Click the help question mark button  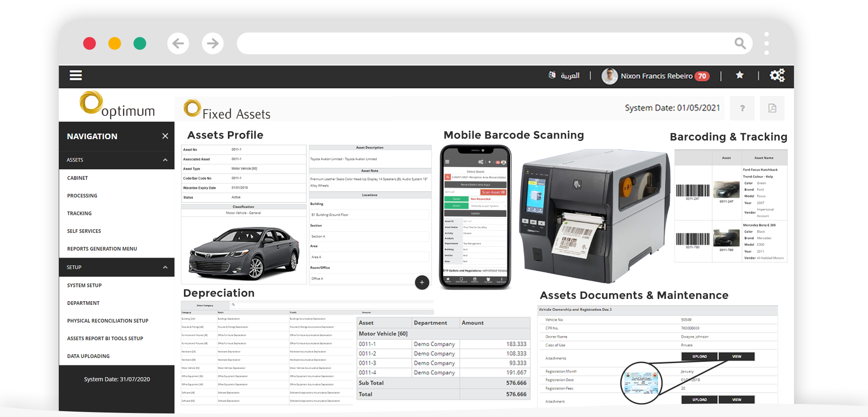742,108
